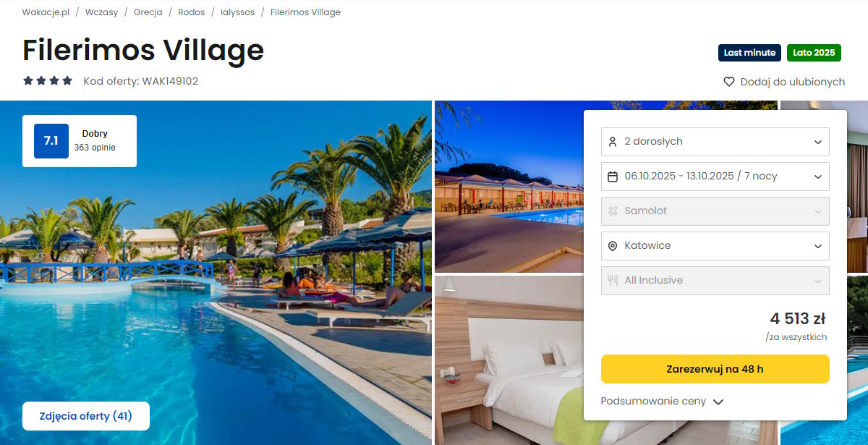Click the Zarezerwuj na 48 h button

[x=715, y=369]
